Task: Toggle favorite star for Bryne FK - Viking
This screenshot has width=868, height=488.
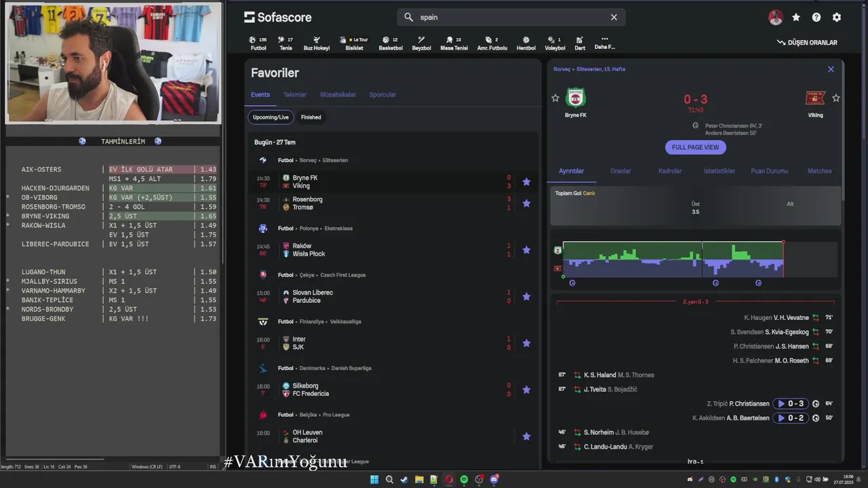Action: pyautogui.click(x=526, y=182)
